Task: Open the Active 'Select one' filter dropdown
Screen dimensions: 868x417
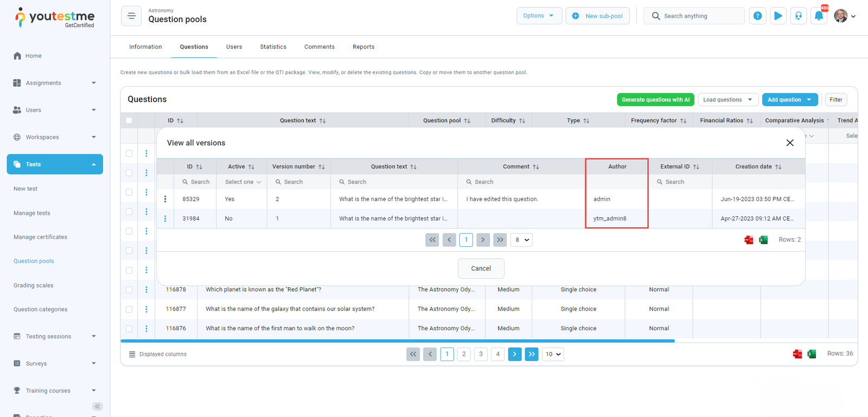Action: point(242,182)
